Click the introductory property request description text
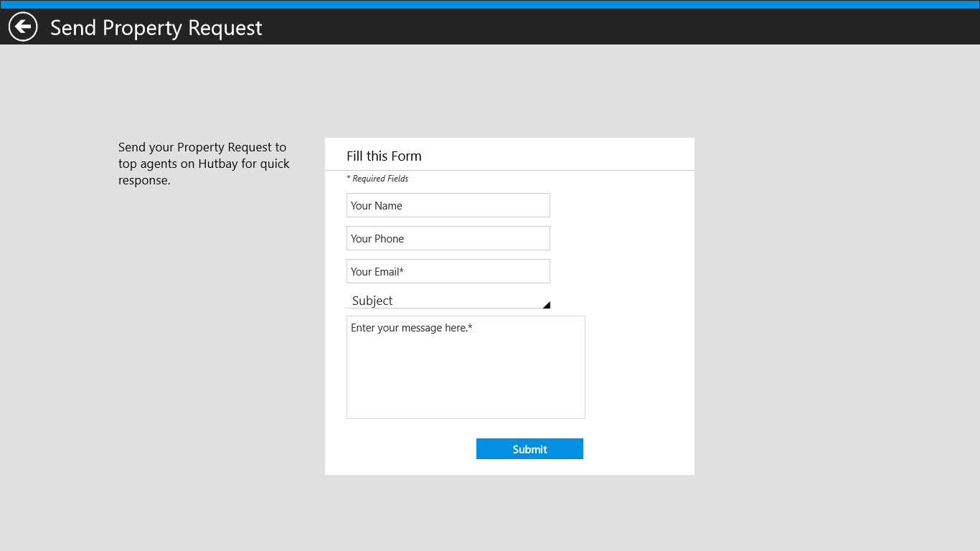The image size is (980, 551). (203, 164)
